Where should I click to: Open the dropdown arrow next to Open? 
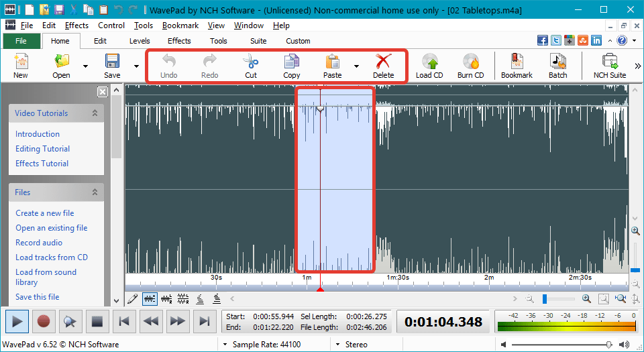tap(85, 66)
